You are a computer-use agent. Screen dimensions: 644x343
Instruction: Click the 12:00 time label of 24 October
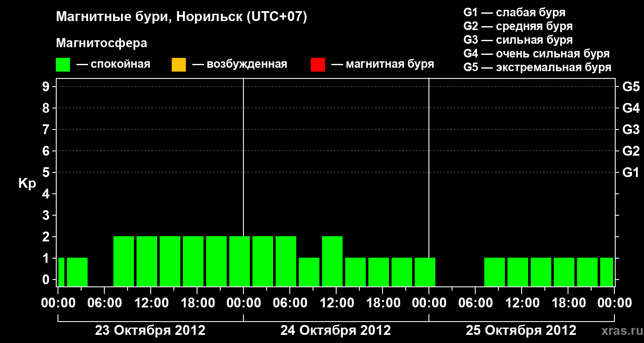(336, 303)
